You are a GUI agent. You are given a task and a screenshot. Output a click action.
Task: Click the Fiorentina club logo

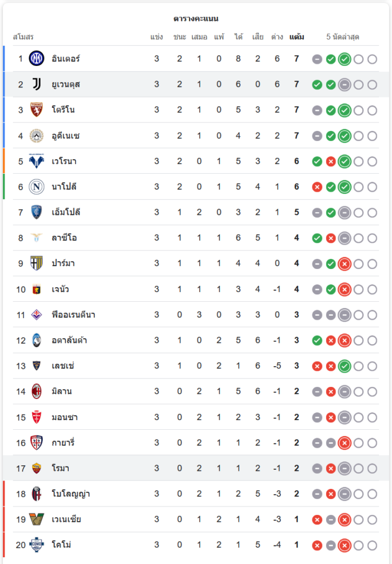[37, 315]
